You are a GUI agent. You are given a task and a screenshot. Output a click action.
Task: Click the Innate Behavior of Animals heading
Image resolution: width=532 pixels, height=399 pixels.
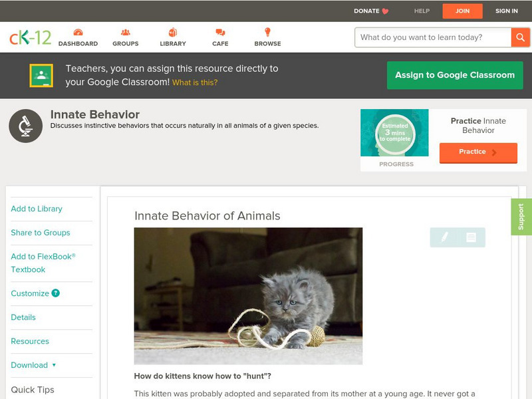pyautogui.click(x=207, y=215)
